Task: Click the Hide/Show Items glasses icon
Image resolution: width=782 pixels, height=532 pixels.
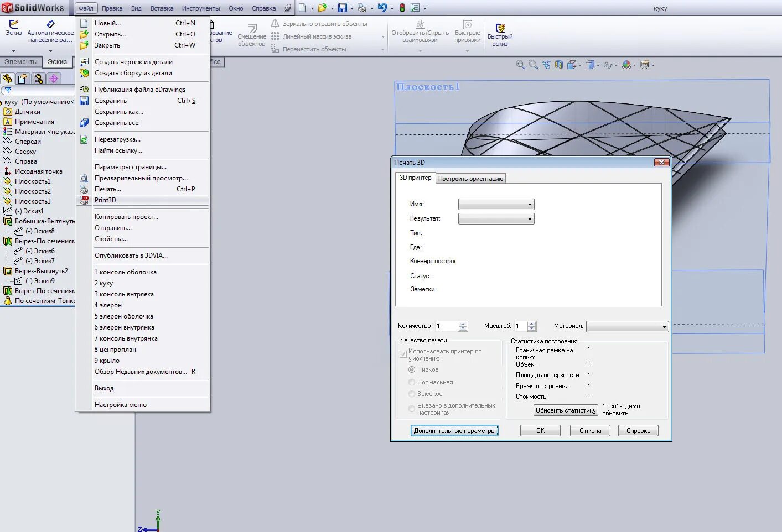Action: 608,65
